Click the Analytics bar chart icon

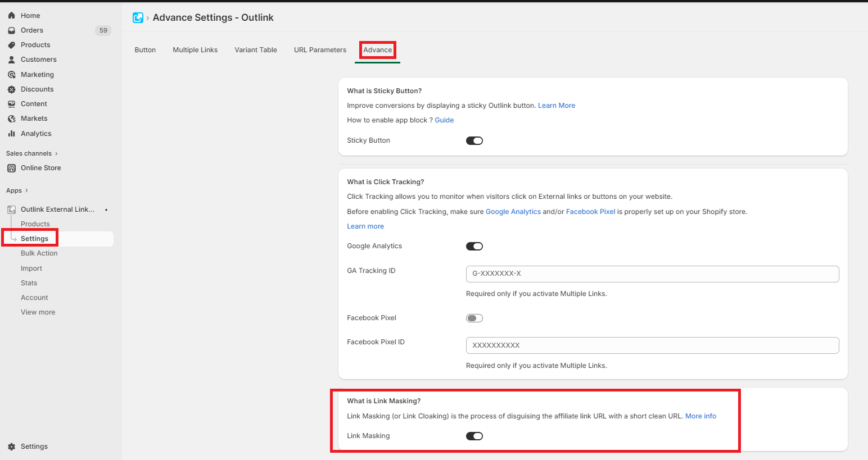coord(11,134)
